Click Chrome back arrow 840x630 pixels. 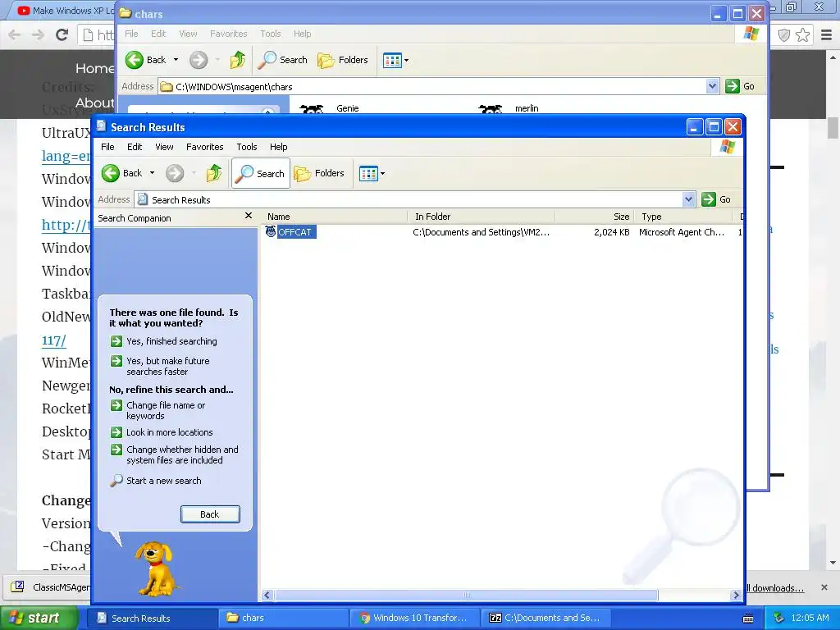point(15,34)
